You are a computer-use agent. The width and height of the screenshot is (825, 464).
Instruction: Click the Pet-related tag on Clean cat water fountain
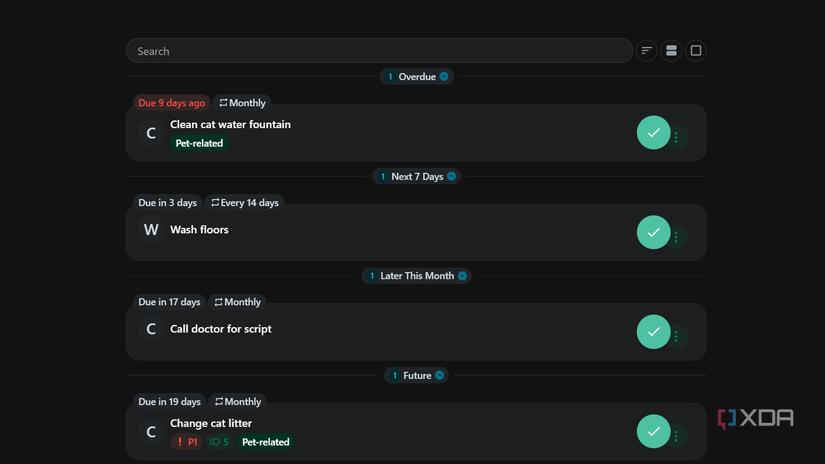pyautogui.click(x=199, y=143)
